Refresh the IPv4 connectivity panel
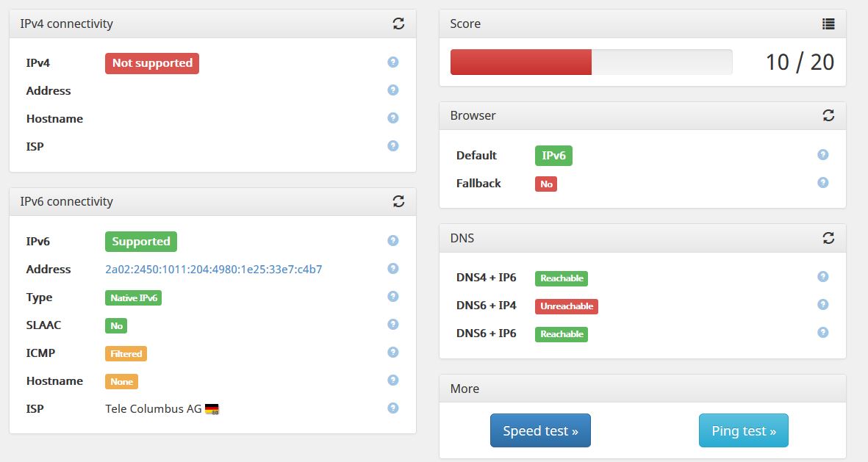The height and width of the screenshot is (462, 868). tap(398, 23)
